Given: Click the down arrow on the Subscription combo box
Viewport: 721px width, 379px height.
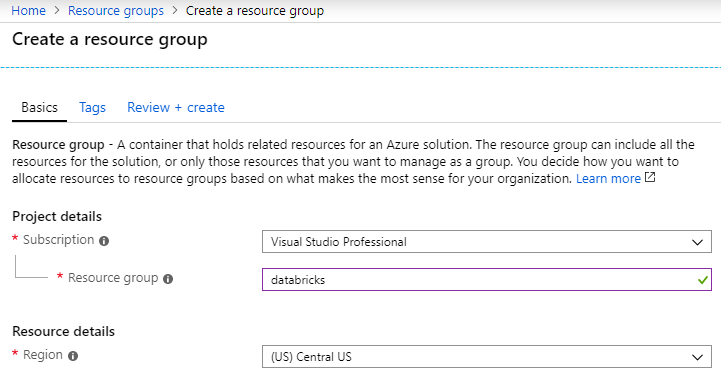Looking at the screenshot, I should tap(697, 242).
